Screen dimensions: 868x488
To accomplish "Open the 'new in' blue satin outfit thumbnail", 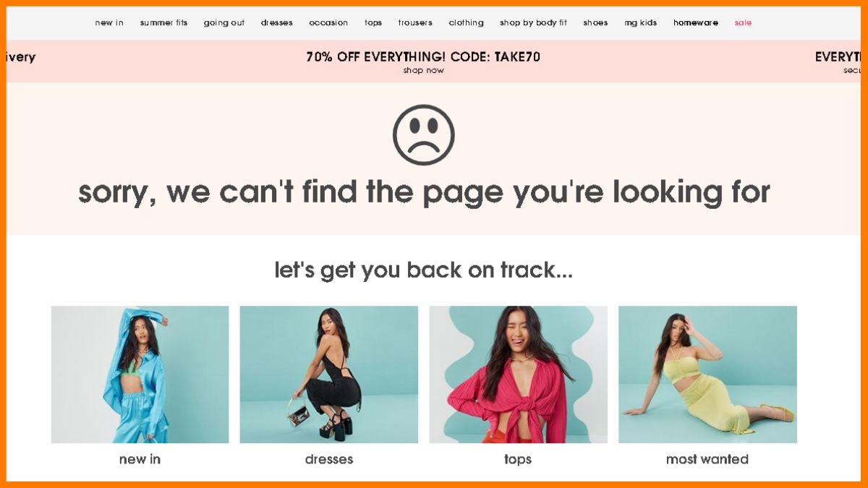I will click(x=140, y=374).
